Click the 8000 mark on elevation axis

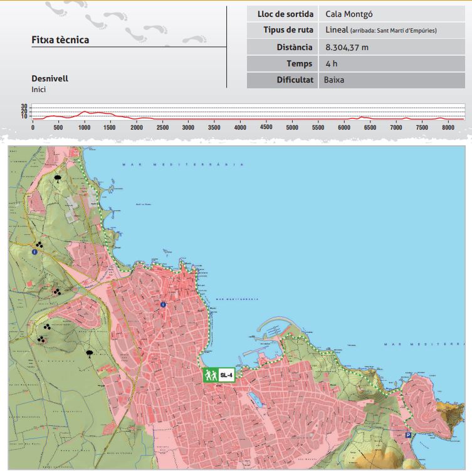pyautogui.click(x=448, y=127)
